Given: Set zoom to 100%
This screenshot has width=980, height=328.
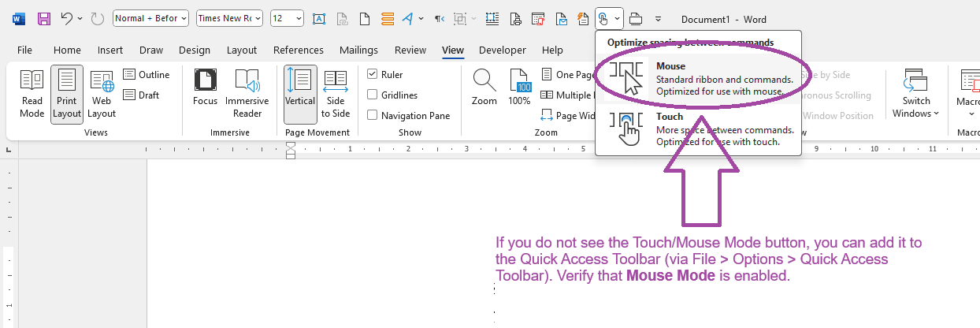Looking at the screenshot, I should click(x=519, y=88).
